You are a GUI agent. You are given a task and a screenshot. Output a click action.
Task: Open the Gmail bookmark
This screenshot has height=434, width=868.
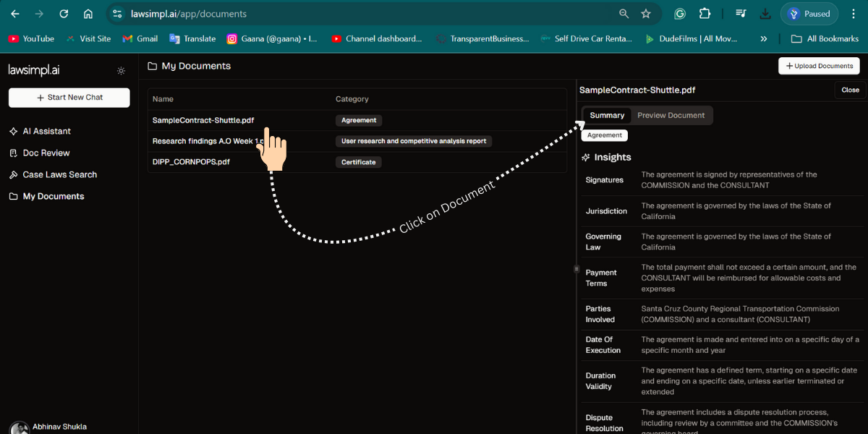[140, 39]
